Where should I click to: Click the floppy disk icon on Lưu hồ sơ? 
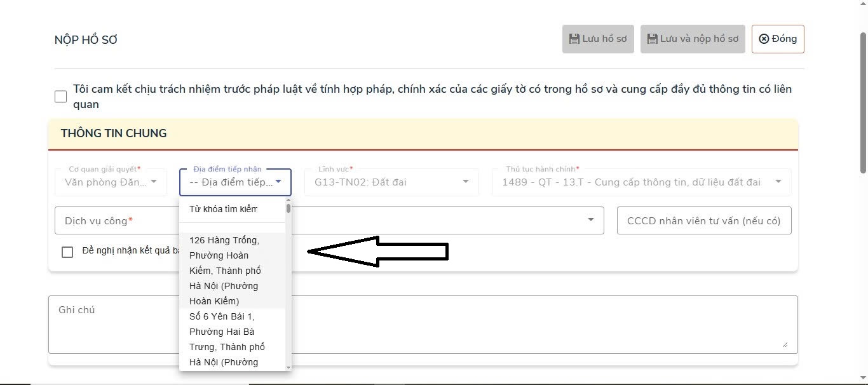[x=574, y=39]
